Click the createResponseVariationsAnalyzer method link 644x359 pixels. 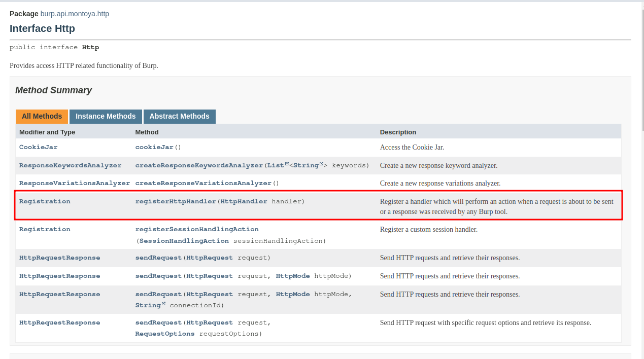tap(204, 183)
